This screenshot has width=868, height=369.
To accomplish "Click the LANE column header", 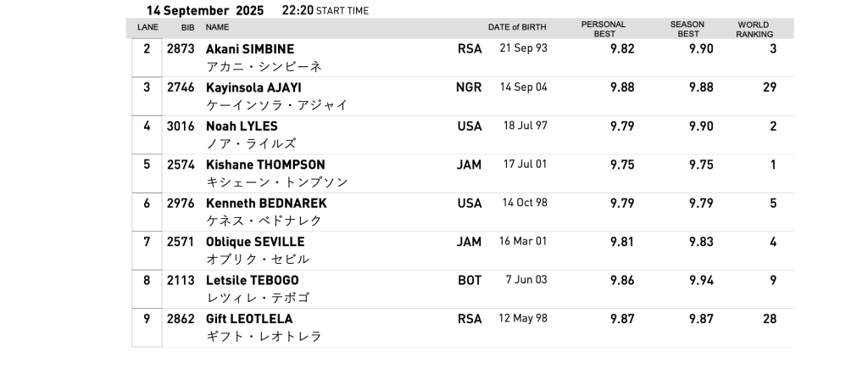I will pos(147,27).
